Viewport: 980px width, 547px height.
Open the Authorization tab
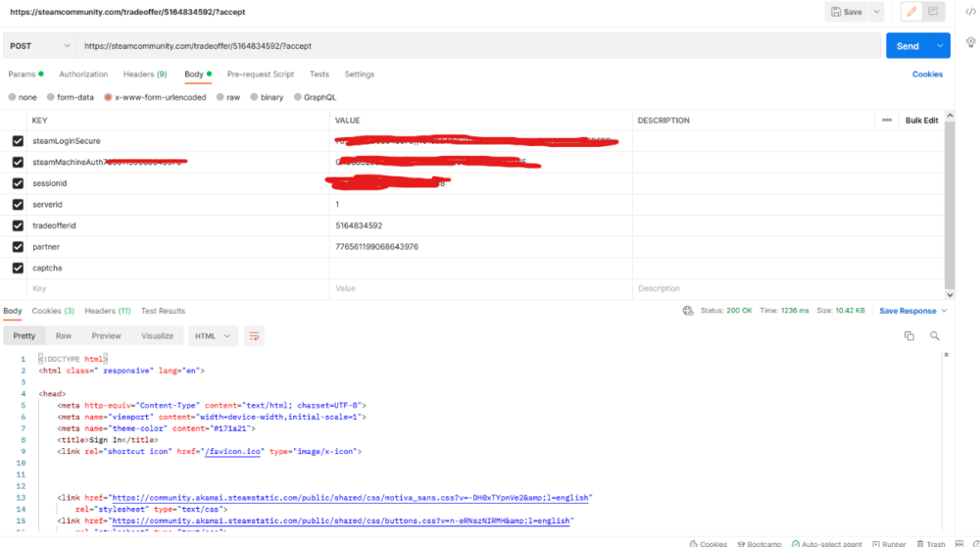click(83, 75)
